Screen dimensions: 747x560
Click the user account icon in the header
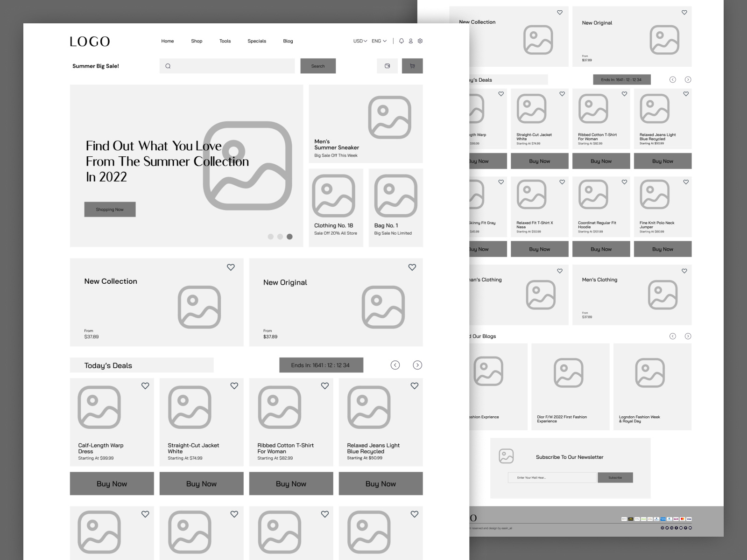click(x=410, y=41)
